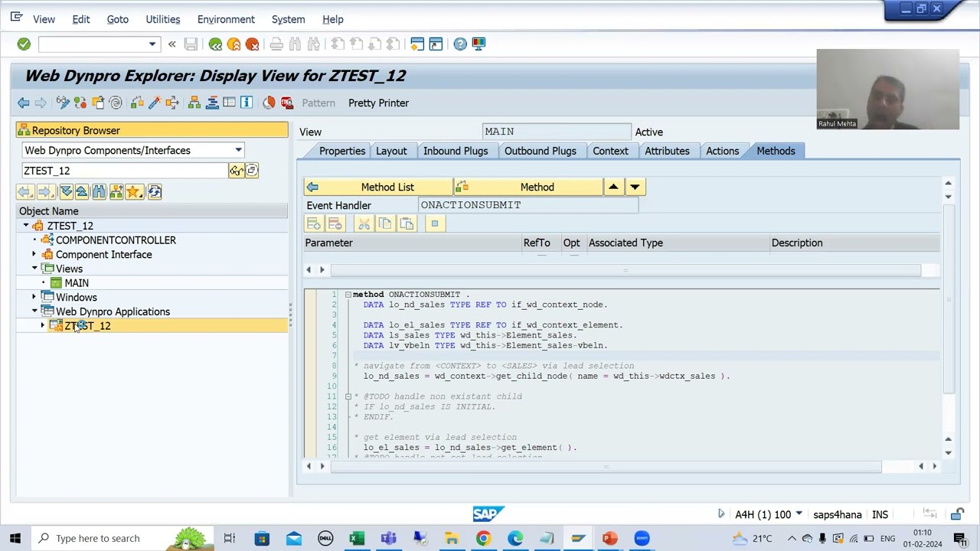
Task: Switch to the Layout tab
Action: coord(391,151)
